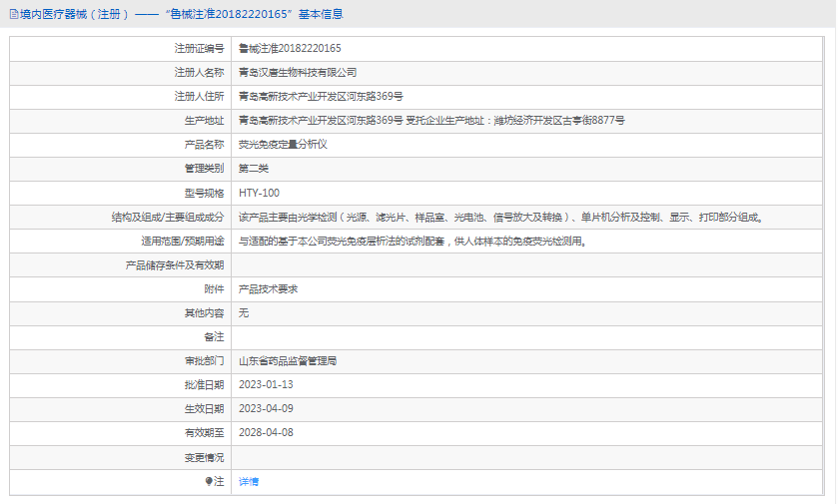
Task: Click the 有效期至 label
Action: (204, 433)
